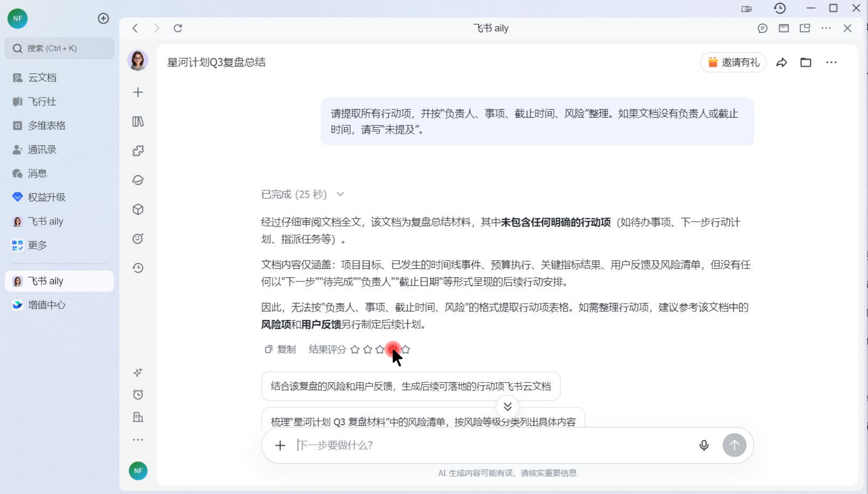This screenshot has width=868, height=494.
Task: Click the sparkle icon in aily sidebar
Action: tap(138, 373)
